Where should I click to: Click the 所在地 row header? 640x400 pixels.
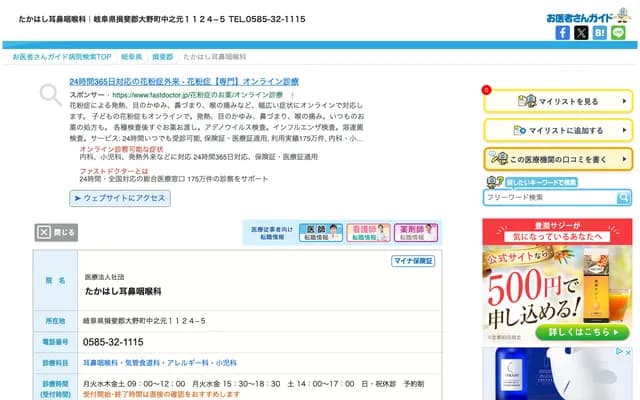tap(56, 321)
